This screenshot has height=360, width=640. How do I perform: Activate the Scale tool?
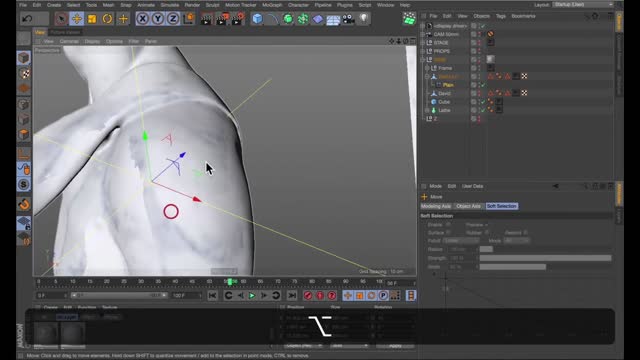[x=92, y=19]
